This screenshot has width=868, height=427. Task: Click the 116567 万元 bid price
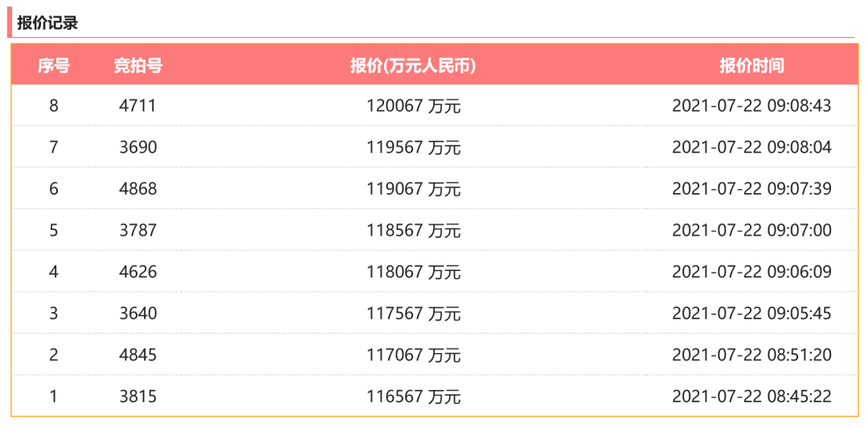(413, 396)
